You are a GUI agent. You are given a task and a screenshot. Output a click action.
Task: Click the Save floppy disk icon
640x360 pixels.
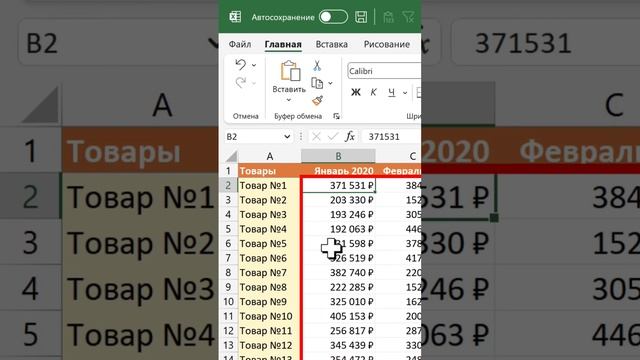(x=361, y=17)
